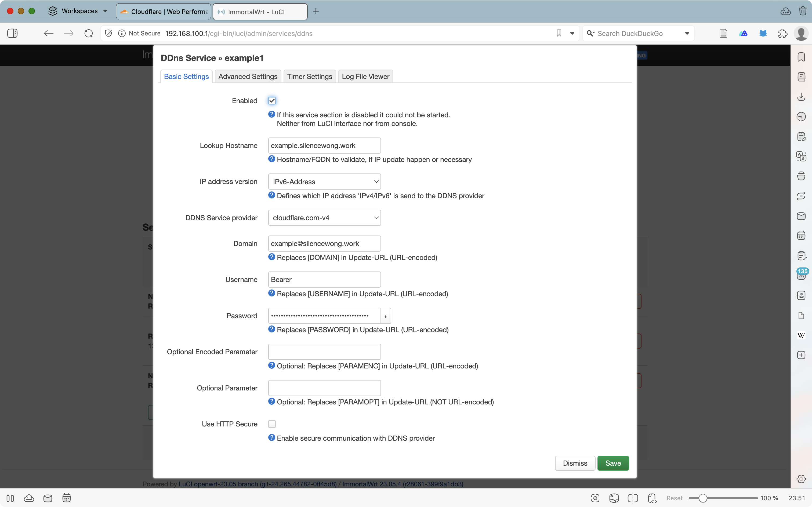Open the sidebar settings gear icon

coord(801,479)
